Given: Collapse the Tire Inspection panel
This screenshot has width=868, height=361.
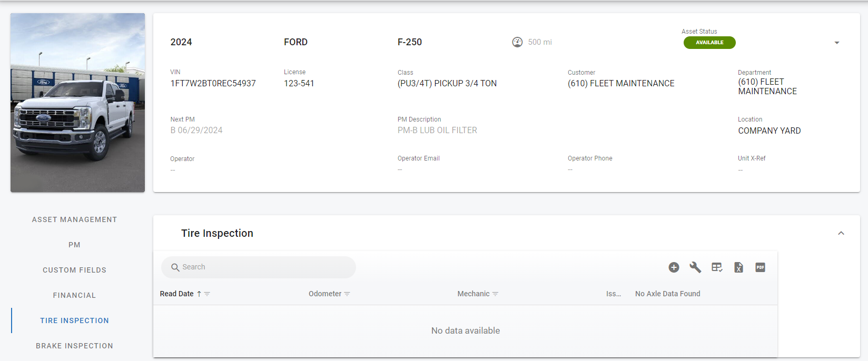Looking at the screenshot, I should coord(841,233).
